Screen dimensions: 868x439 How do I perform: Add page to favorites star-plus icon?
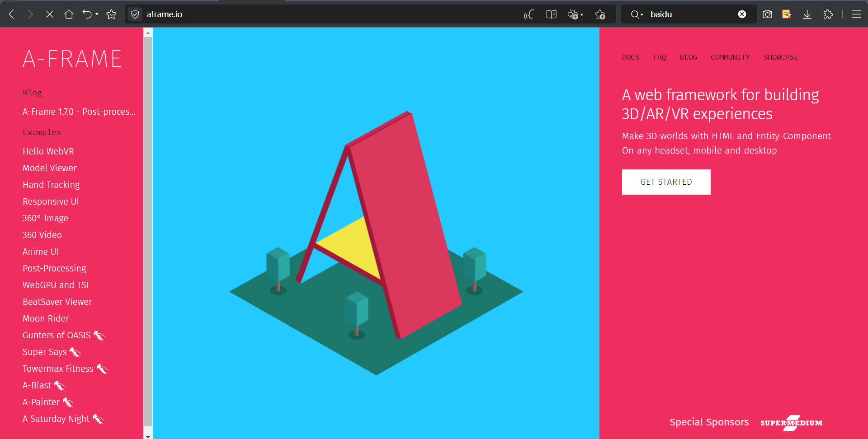(600, 14)
